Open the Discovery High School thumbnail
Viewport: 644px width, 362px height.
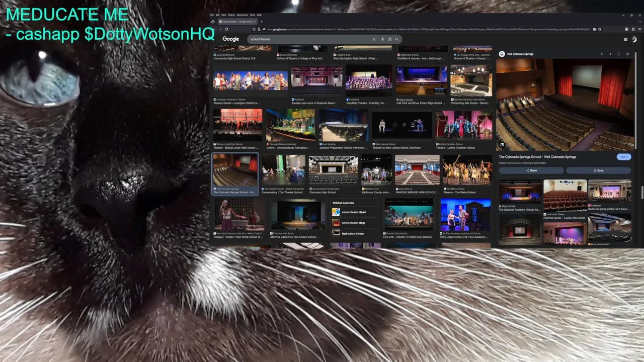point(333,170)
